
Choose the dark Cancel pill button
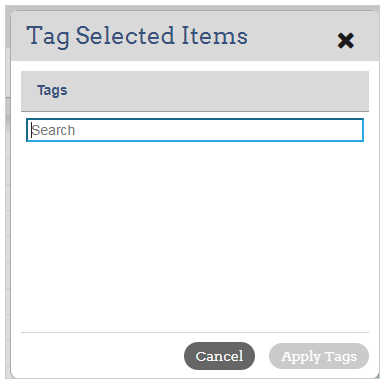pos(219,356)
